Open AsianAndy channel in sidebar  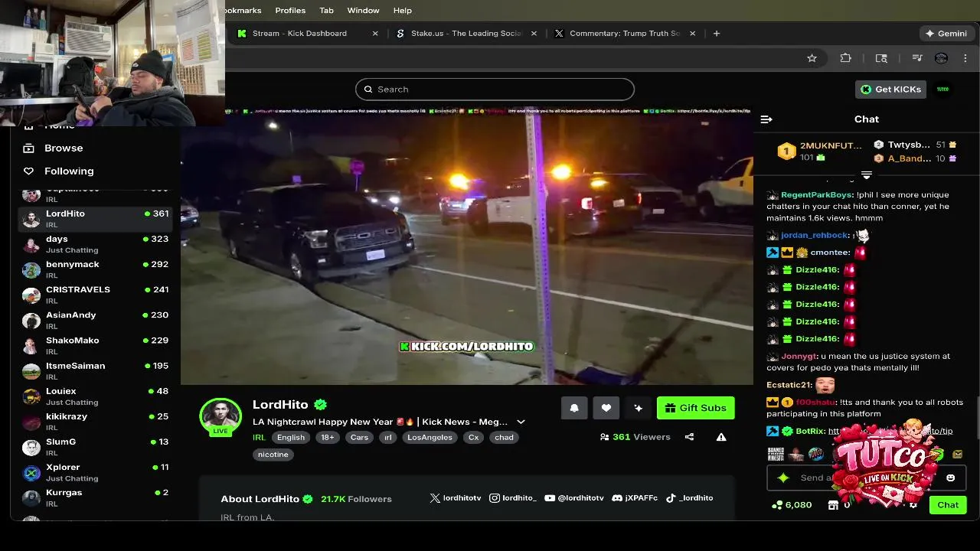point(95,320)
